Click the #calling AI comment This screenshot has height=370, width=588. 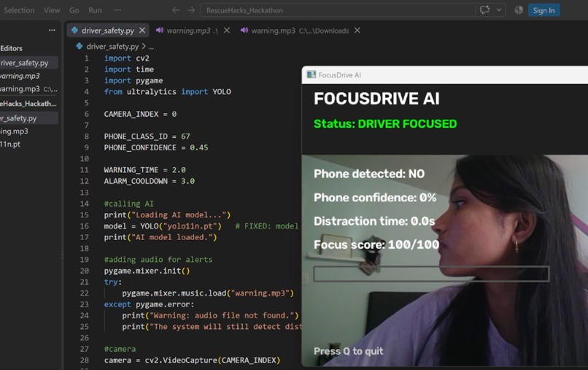128,204
